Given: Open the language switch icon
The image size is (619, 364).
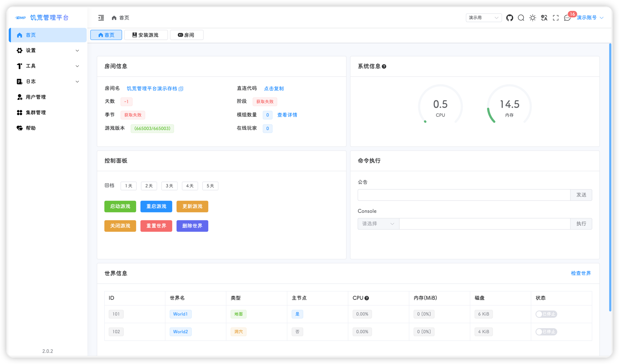Looking at the screenshot, I should point(544,17).
